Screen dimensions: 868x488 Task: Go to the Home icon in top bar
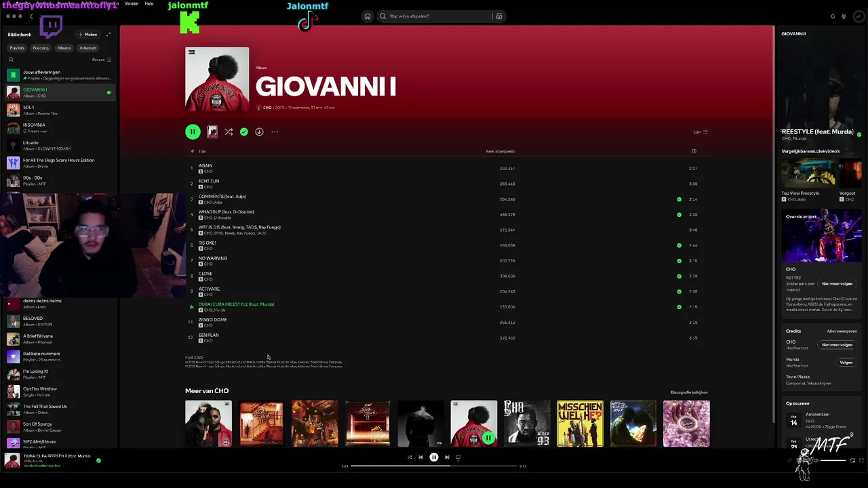[x=368, y=16]
